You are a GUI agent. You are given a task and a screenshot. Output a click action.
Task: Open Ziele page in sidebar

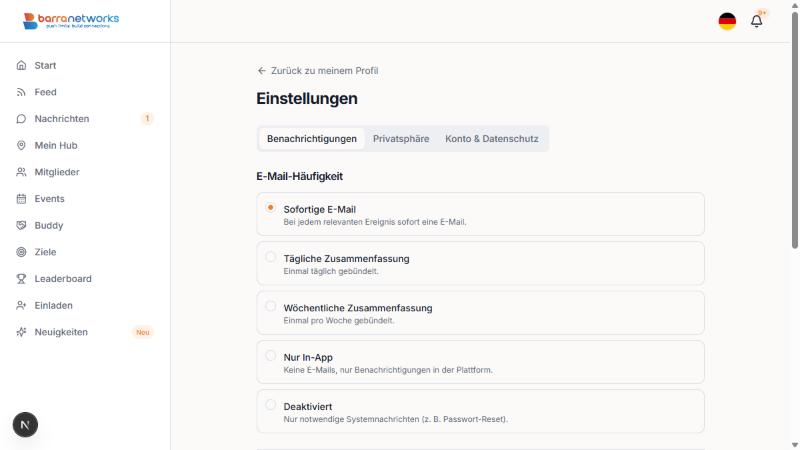pos(85,252)
